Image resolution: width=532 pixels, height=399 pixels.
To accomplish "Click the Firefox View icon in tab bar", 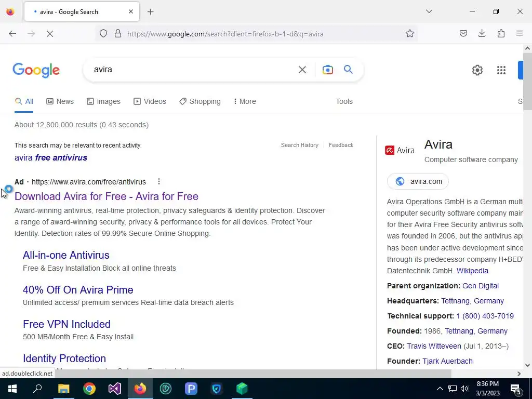I will (10, 11).
